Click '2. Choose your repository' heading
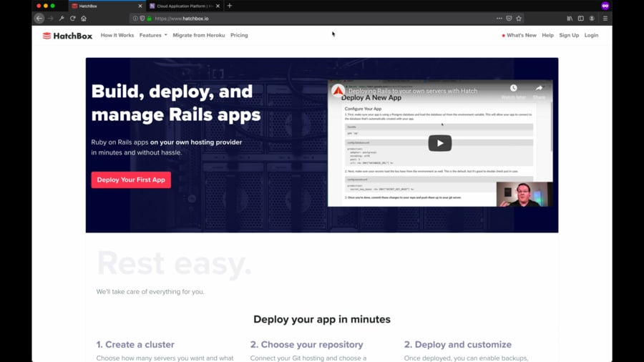The width and height of the screenshot is (644, 362). tap(307, 344)
